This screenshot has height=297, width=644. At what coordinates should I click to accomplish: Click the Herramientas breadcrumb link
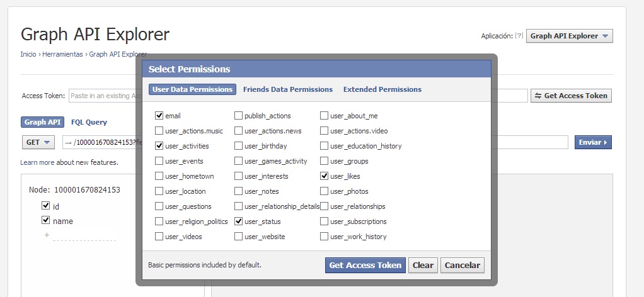[62, 54]
